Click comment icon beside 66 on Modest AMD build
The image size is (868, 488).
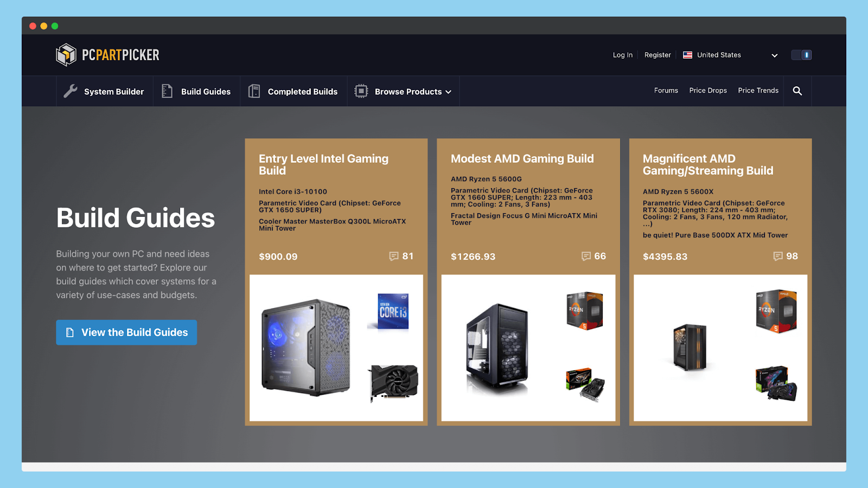[586, 256]
